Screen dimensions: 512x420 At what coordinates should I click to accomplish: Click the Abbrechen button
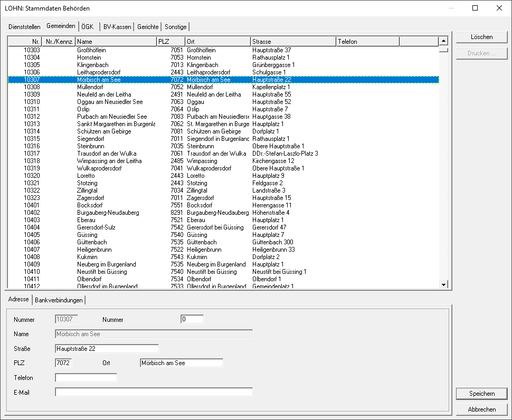click(481, 409)
